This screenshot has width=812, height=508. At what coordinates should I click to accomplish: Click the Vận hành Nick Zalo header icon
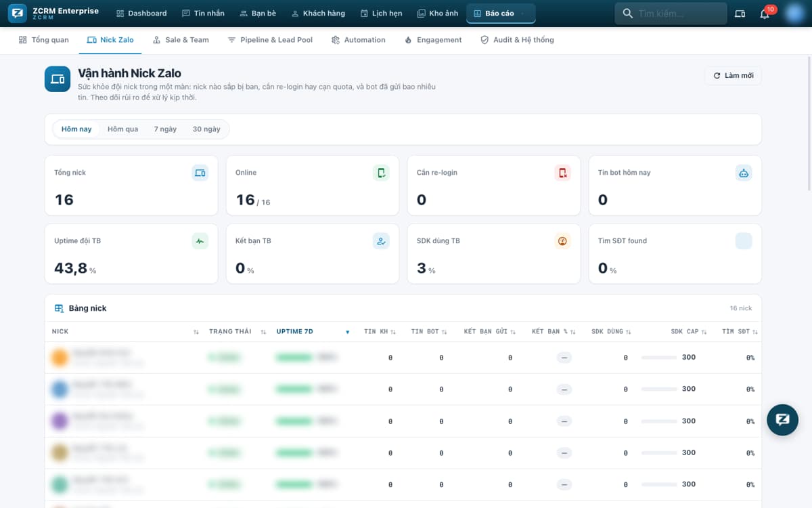58,79
